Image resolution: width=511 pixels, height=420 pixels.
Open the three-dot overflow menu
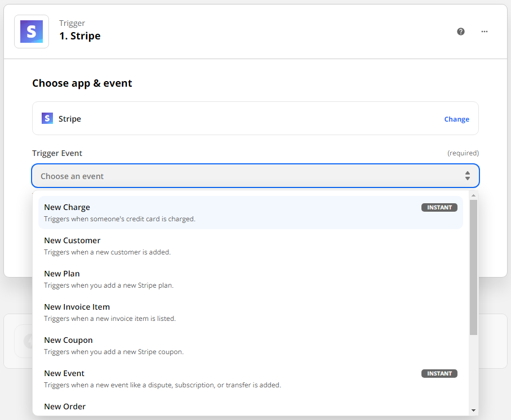(484, 32)
